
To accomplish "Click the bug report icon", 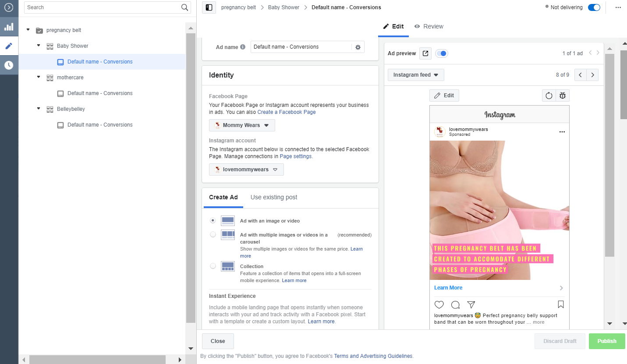I will (x=563, y=95).
